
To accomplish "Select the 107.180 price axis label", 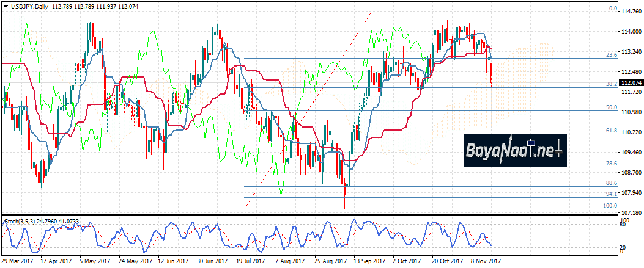I will point(631,212).
